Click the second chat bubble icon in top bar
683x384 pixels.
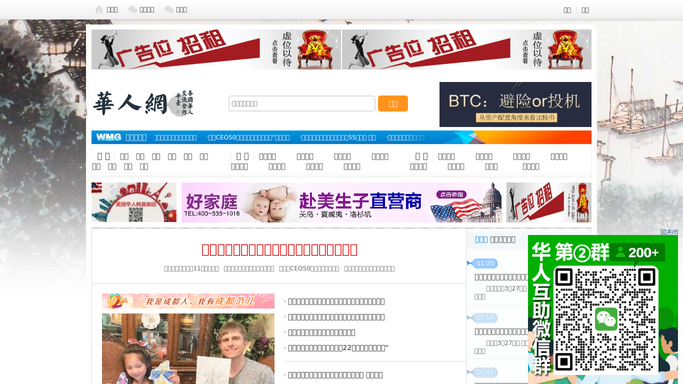tap(169, 10)
